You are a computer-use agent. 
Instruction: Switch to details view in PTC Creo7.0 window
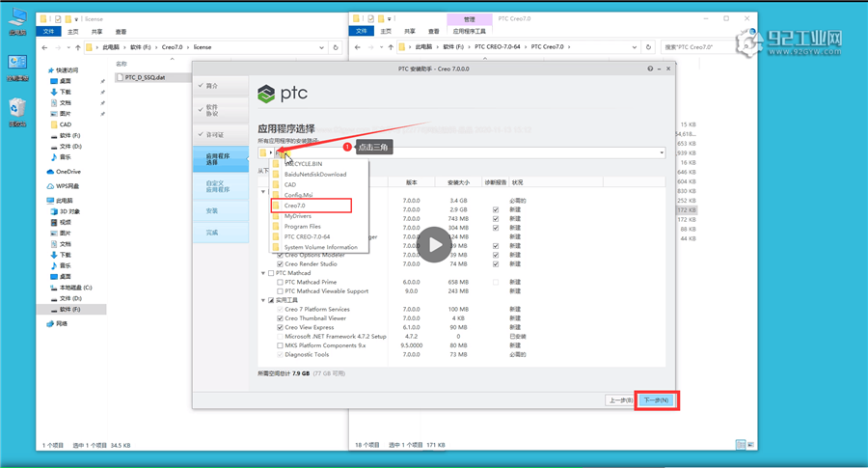741,445
